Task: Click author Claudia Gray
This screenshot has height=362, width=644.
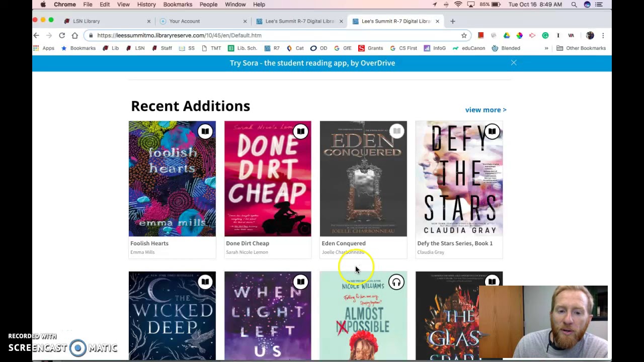Action: click(x=431, y=252)
